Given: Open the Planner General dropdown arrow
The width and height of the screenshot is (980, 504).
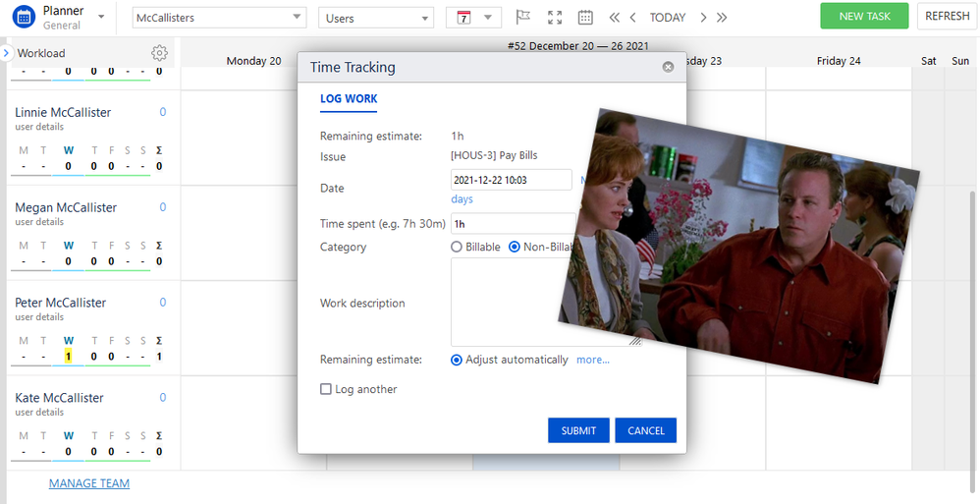Looking at the screenshot, I should point(102,17).
